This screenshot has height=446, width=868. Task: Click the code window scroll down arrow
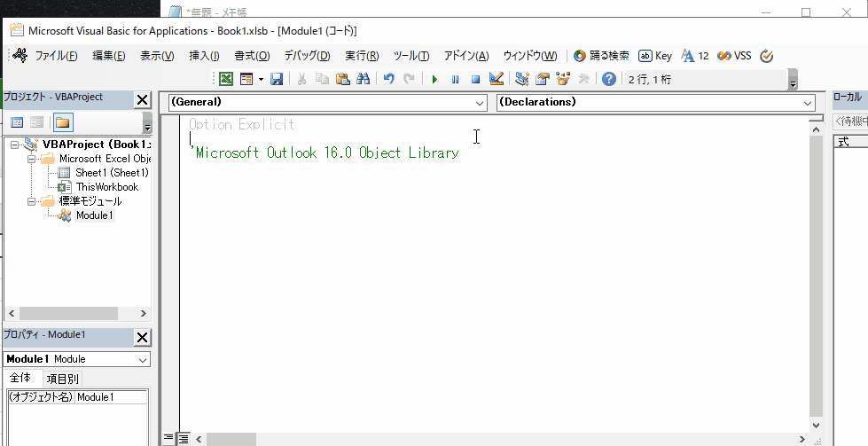pyautogui.click(x=816, y=426)
